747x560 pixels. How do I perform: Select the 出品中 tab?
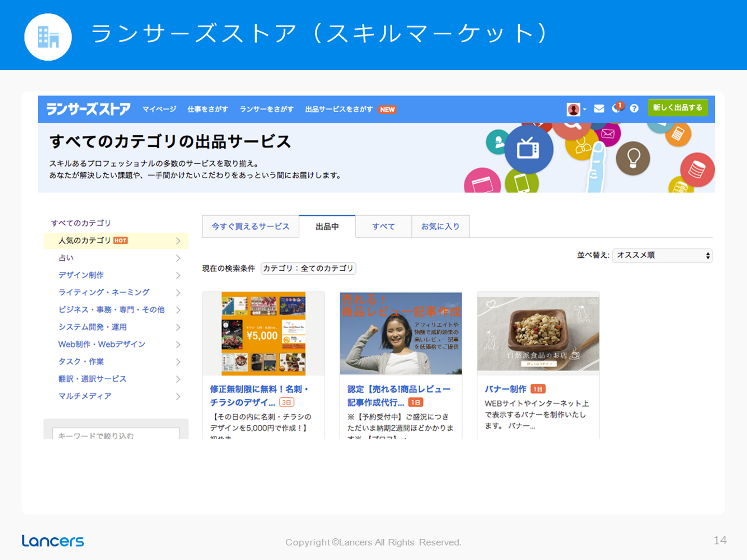(x=327, y=227)
